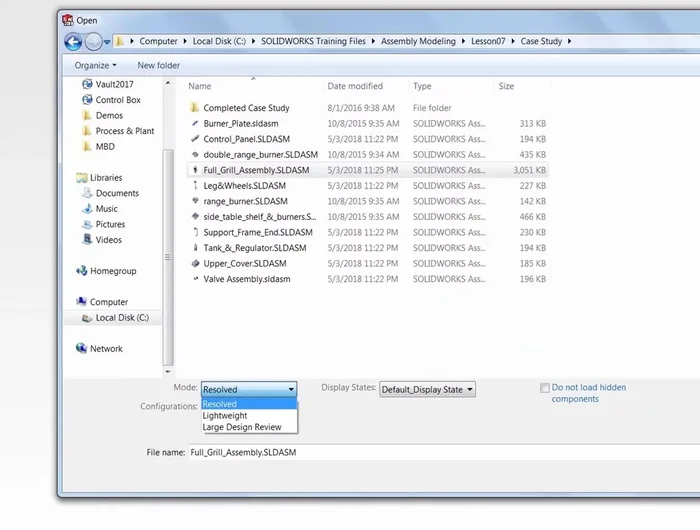Open the Display States dropdown
Viewport: 700px width, 530px height.
(427, 389)
